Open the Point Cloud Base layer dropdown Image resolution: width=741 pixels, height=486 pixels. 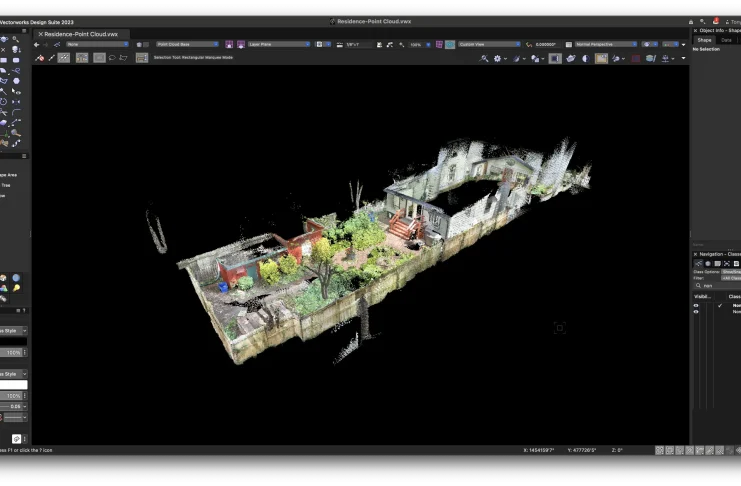(187, 44)
